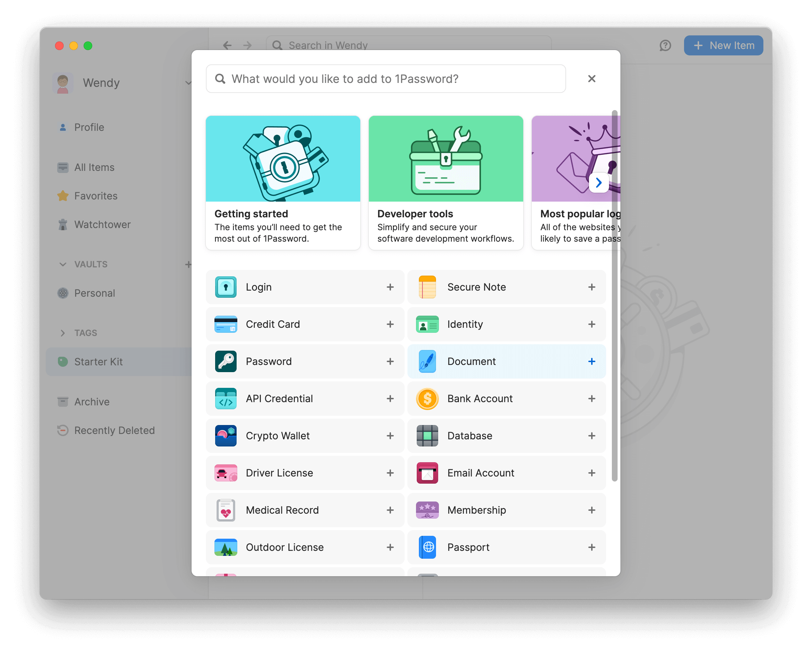
Task: Click the Driver License car icon
Action: tap(226, 473)
